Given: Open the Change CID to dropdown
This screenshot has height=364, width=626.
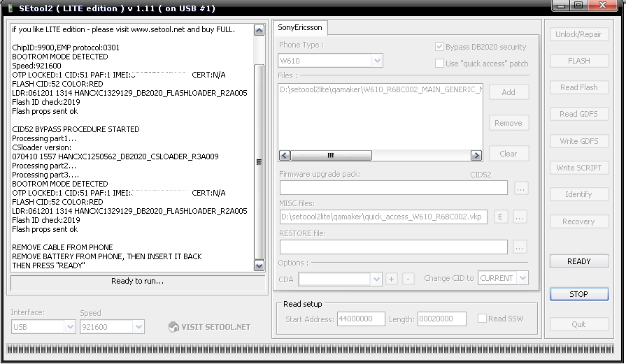Looking at the screenshot, I should click(522, 278).
